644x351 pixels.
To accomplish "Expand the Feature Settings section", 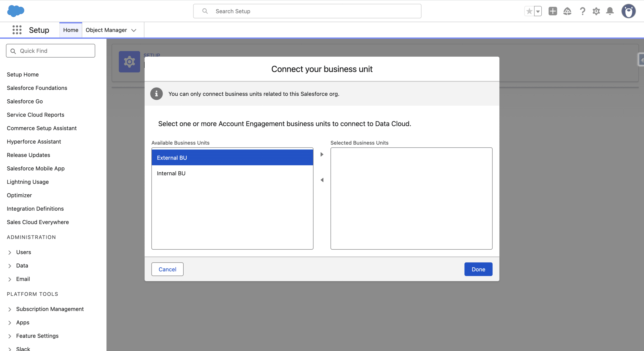I will click(x=10, y=336).
